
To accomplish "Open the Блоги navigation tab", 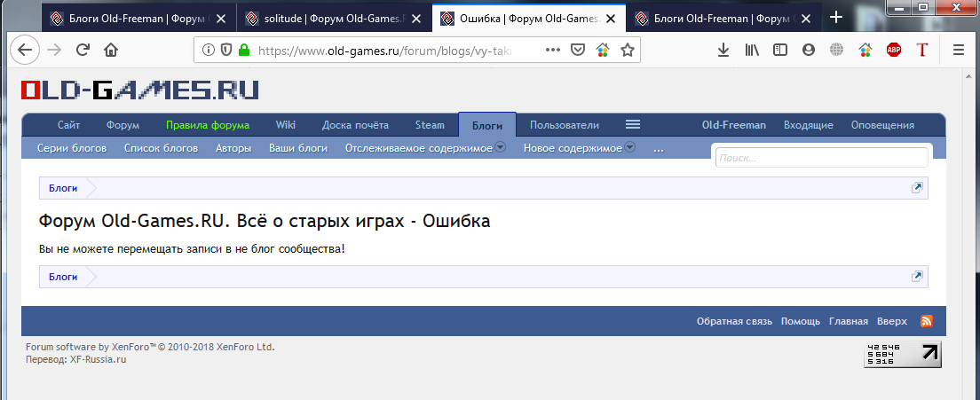I will [x=487, y=125].
